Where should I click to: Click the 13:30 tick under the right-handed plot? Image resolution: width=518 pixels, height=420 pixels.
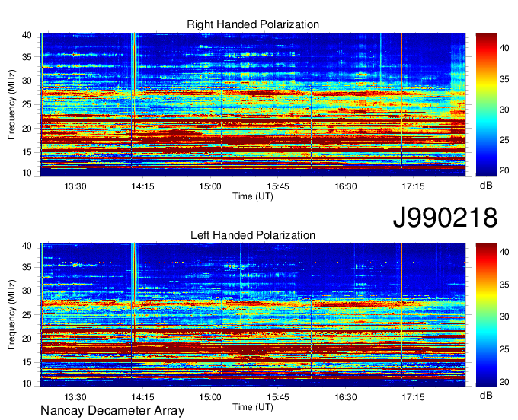tap(75, 186)
